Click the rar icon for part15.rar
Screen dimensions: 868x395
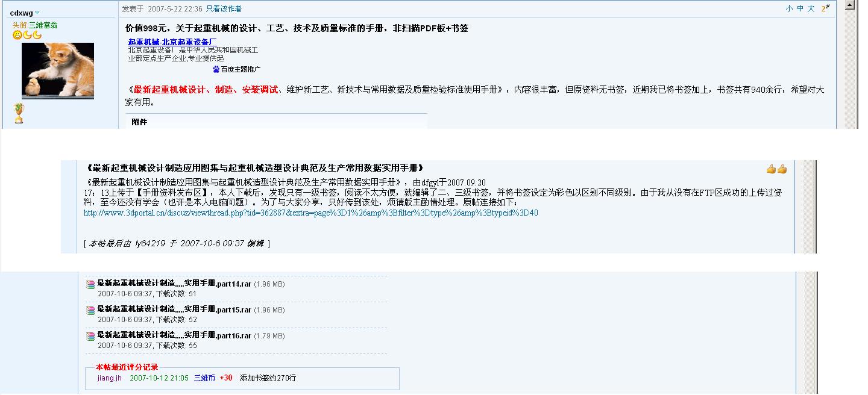pos(90,310)
